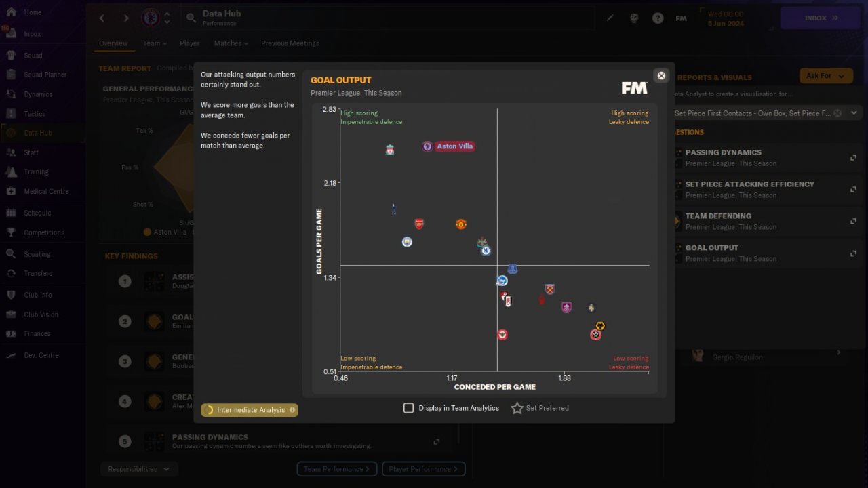Open Staff from the sidebar
The image size is (868, 488).
(31, 153)
